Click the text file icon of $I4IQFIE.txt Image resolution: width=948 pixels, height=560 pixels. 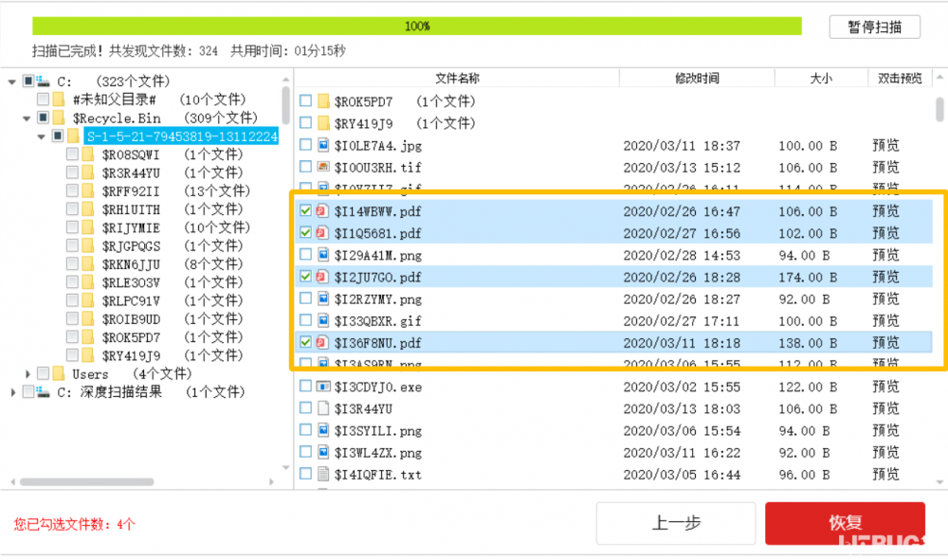click(323, 474)
